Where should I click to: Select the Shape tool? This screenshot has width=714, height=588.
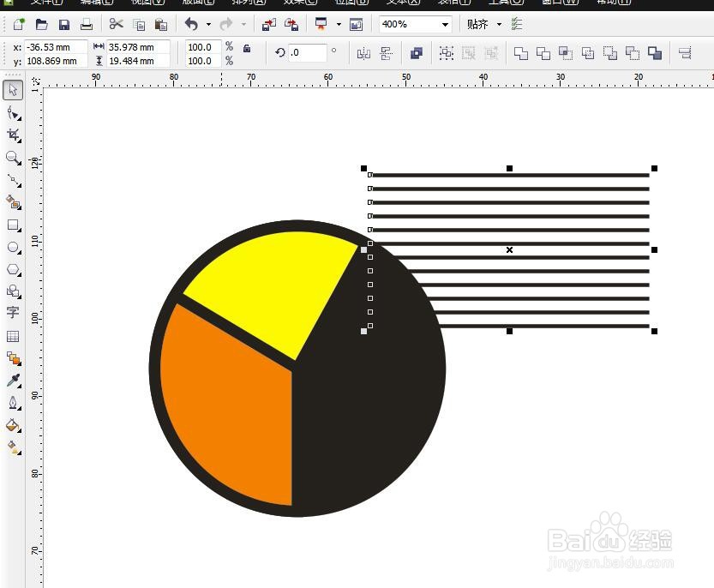[x=13, y=113]
